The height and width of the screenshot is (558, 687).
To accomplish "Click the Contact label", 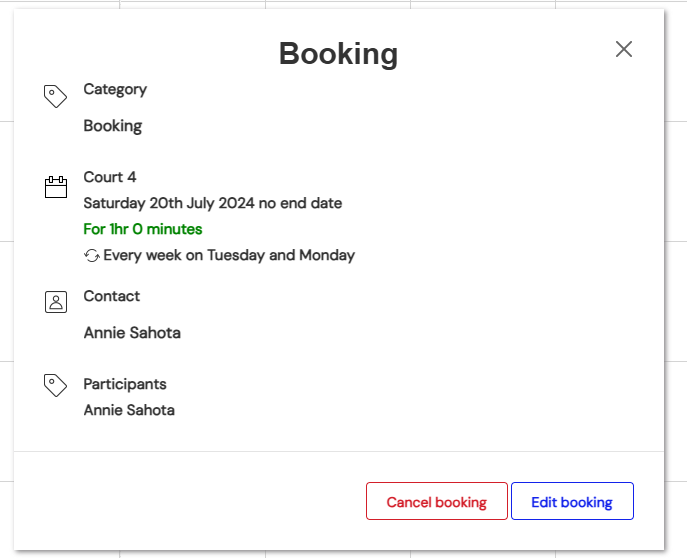I will tap(112, 296).
